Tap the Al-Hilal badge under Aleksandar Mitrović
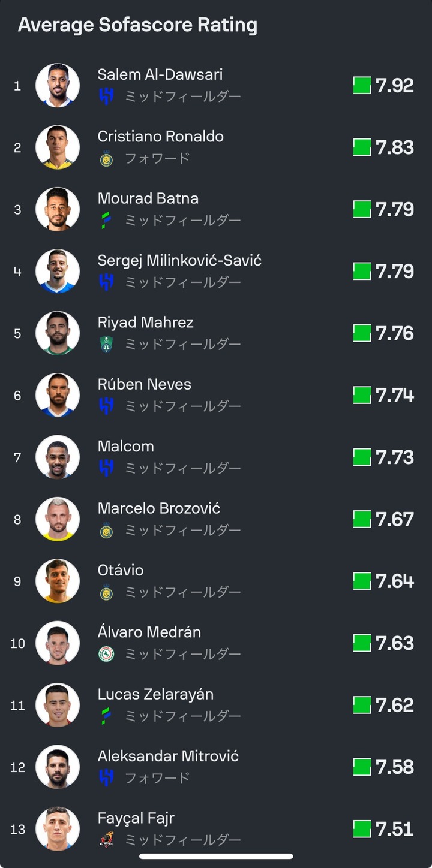Image resolution: width=432 pixels, height=868 pixels. coord(106,777)
